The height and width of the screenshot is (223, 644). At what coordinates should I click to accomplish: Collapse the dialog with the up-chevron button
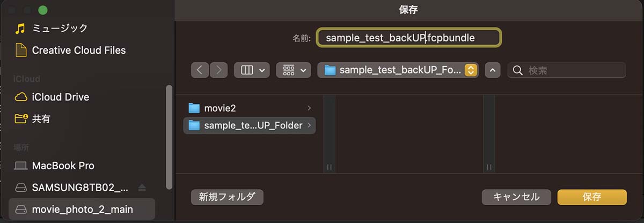point(493,70)
